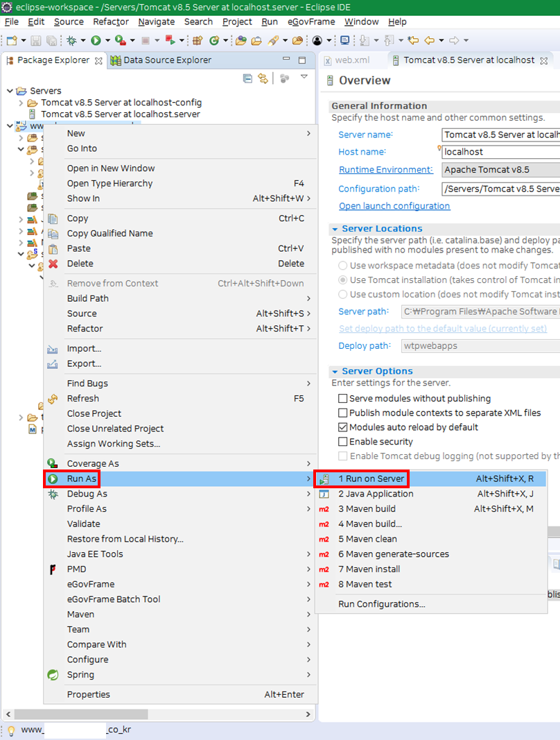Click inside the Host name field
This screenshot has width=560, height=740.
(x=500, y=152)
